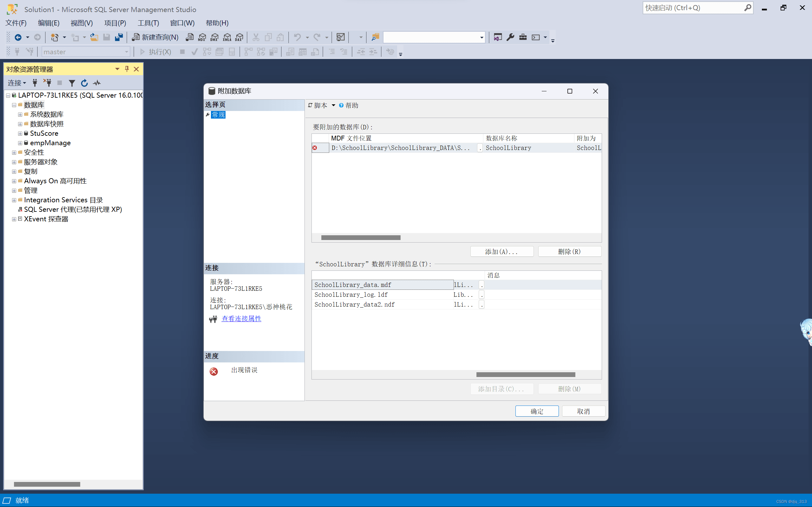Open the 帮助(H) menu
The width and height of the screenshot is (812, 507).
point(217,23)
